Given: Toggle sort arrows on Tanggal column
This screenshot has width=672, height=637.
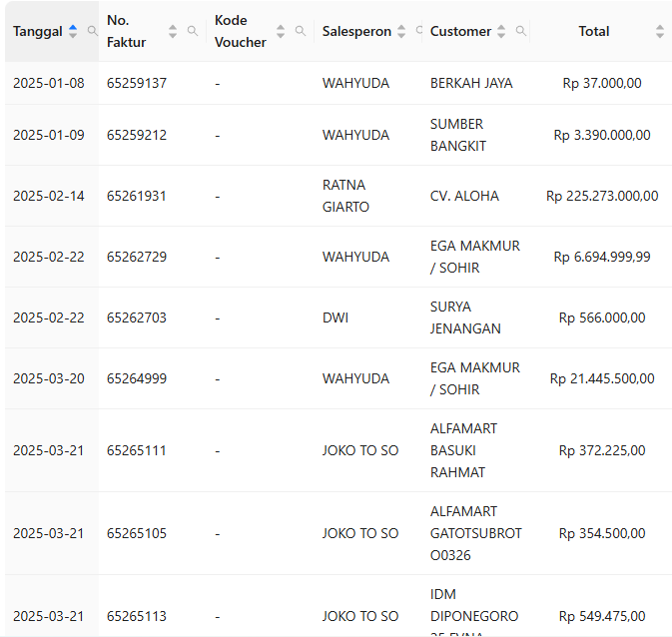Looking at the screenshot, I should (72, 32).
